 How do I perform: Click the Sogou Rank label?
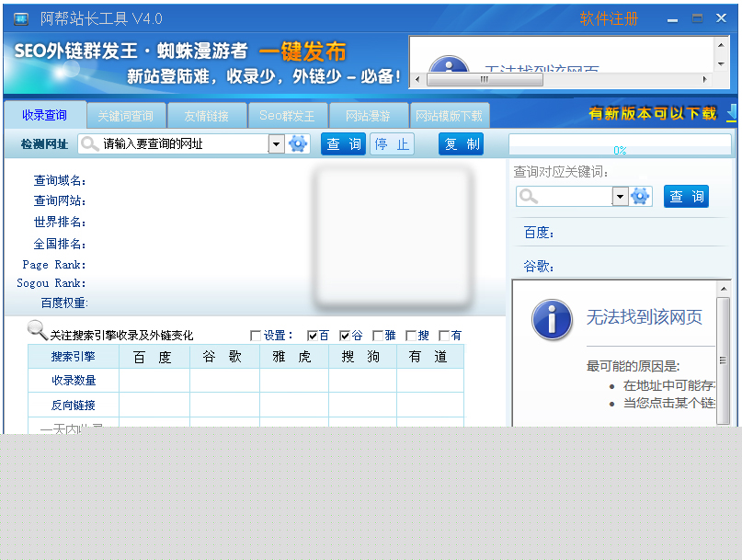51,283
